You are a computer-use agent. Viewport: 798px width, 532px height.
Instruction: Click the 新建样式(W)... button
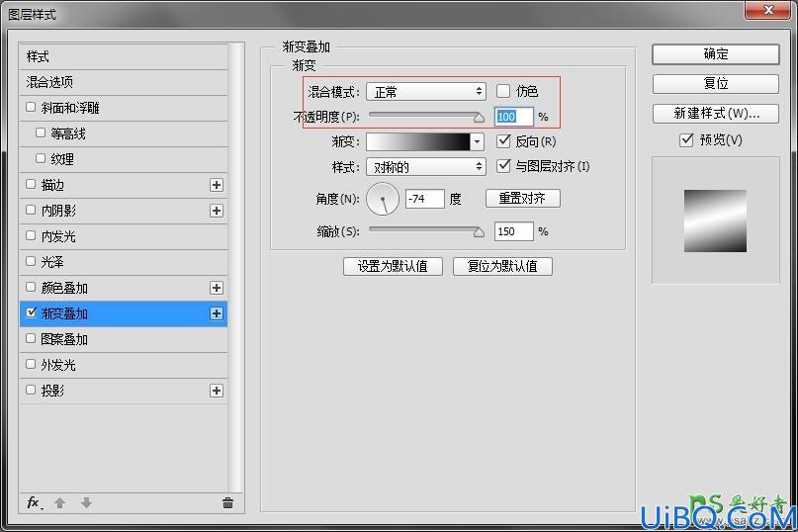coord(716,114)
